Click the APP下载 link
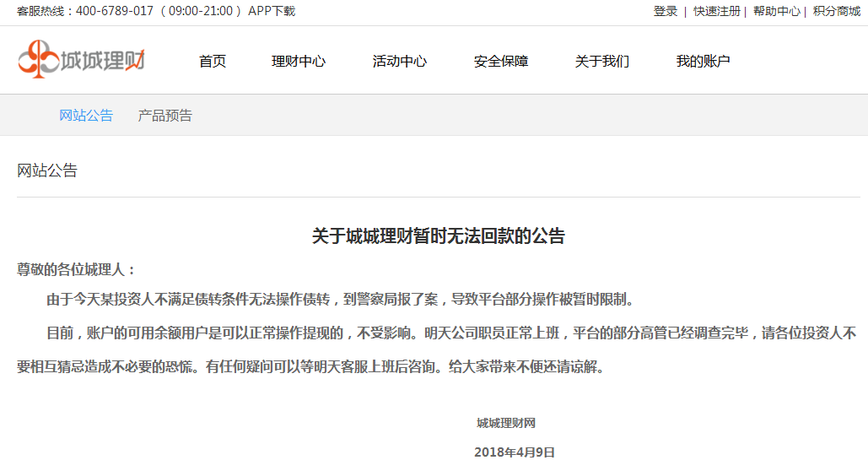 272,11
